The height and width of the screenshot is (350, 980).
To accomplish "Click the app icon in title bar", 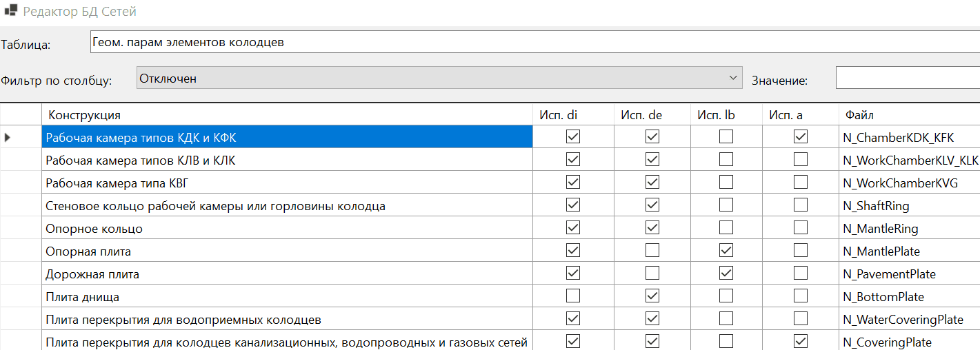I will tap(10, 12).
